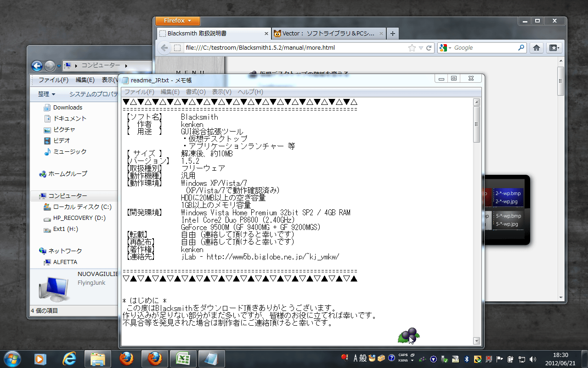Viewport: 588px width, 368px height.
Task: Bookmark this page with the star icon
Action: point(412,48)
